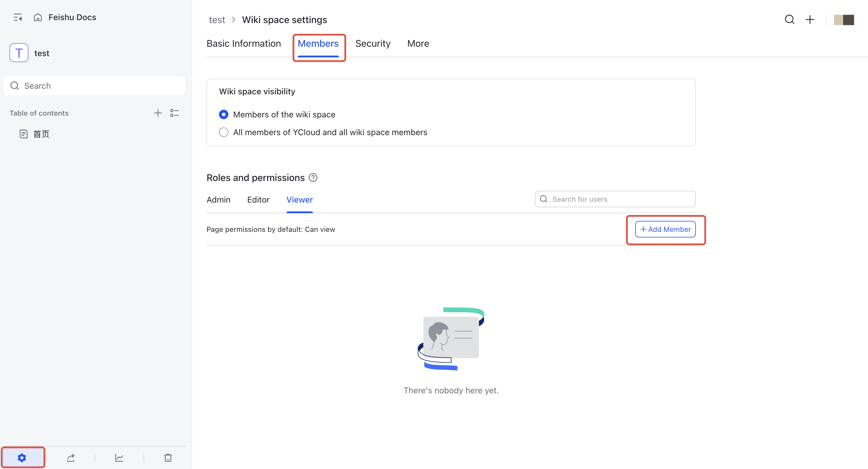Focus the Search for users field
Viewport: 868px width, 469px height.
click(x=615, y=199)
